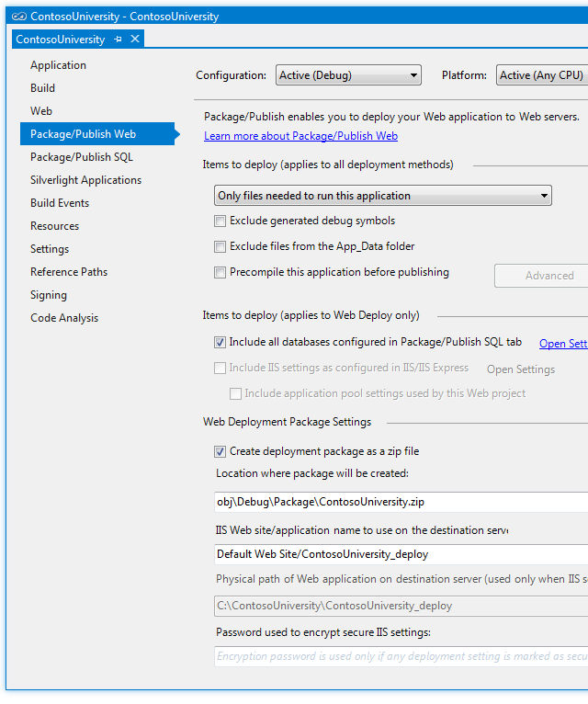Click the Open Settings link for databases
The height and width of the screenshot is (704, 588).
click(x=562, y=344)
